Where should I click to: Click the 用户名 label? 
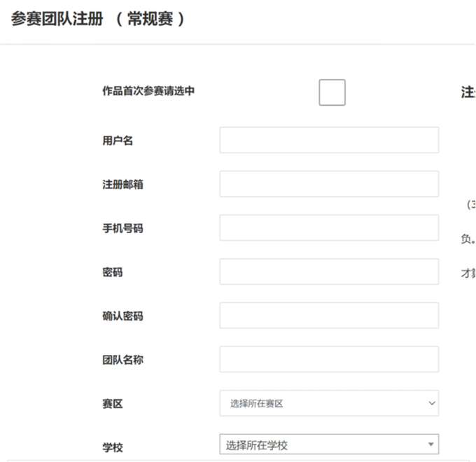118,141
